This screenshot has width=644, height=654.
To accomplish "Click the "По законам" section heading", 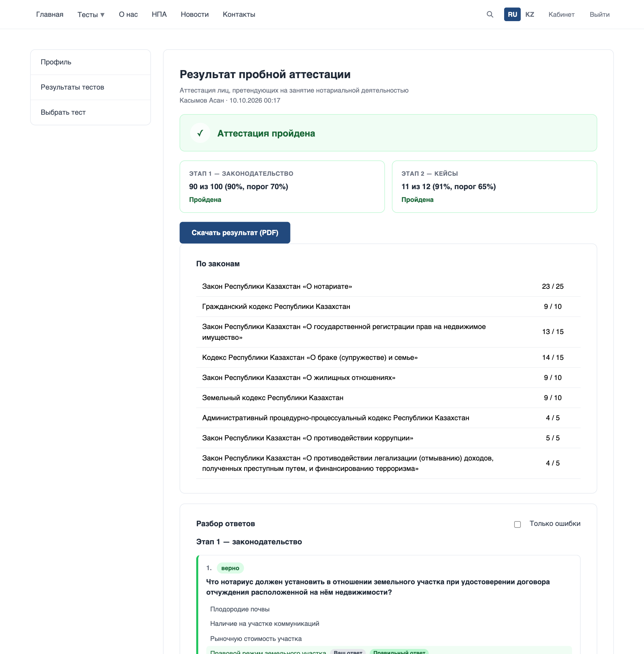I will click(218, 264).
